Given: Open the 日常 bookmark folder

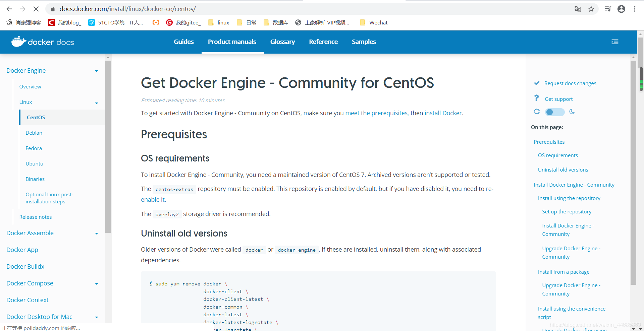Looking at the screenshot, I should [247, 22].
